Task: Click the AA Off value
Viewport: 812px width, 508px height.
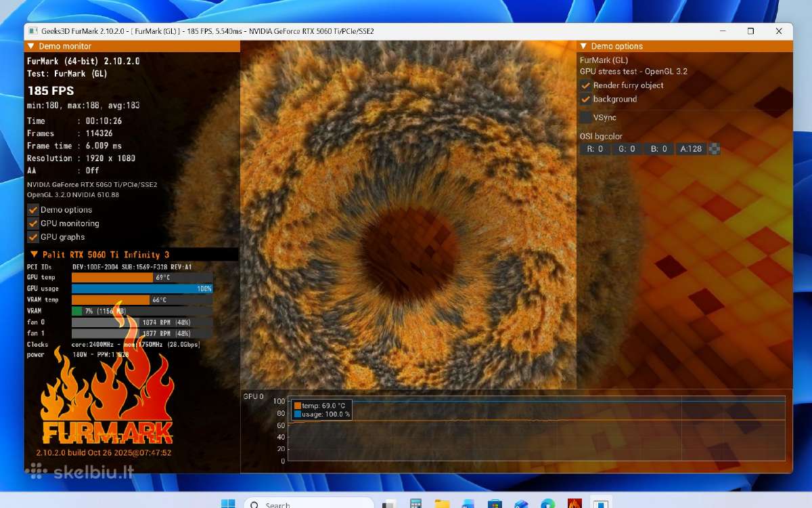Action: coord(92,171)
